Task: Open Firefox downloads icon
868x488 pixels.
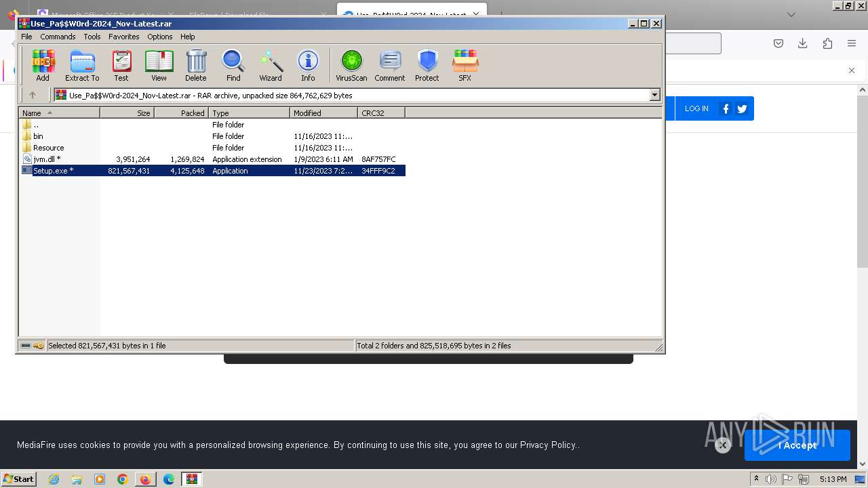Action: (803, 43)
